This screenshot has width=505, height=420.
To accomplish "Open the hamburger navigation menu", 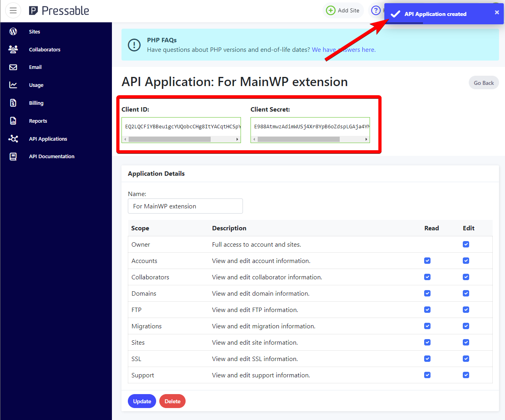I will tap(13, 10).
